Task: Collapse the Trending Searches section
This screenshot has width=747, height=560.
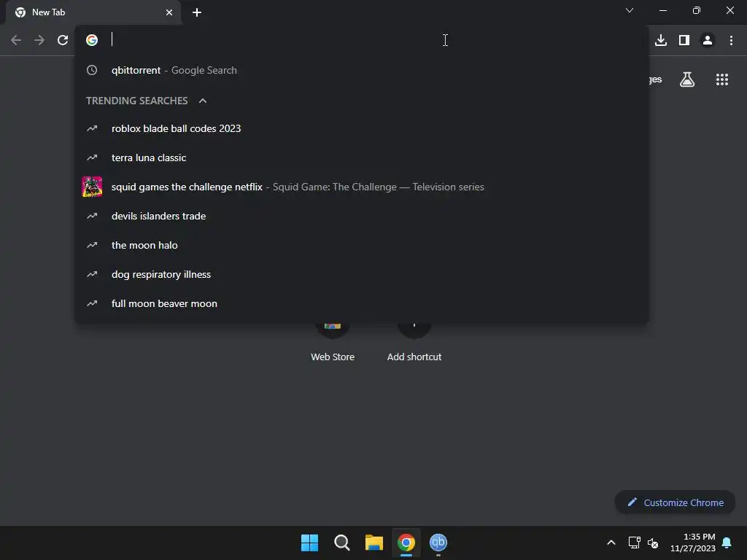Action: (203, 101)
